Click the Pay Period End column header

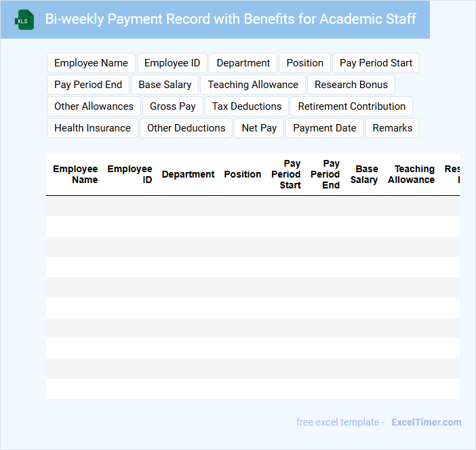(325, 174)
